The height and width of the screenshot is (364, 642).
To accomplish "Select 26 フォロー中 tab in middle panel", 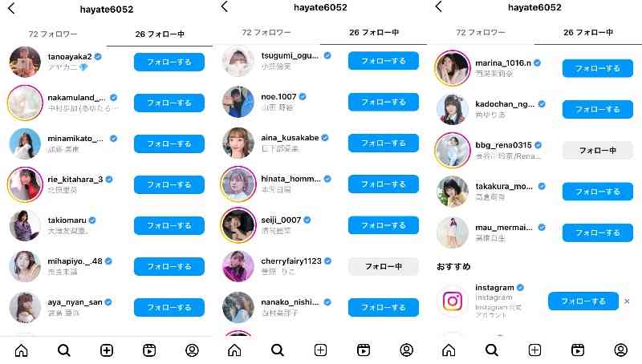I will click(x=373, y=33).
